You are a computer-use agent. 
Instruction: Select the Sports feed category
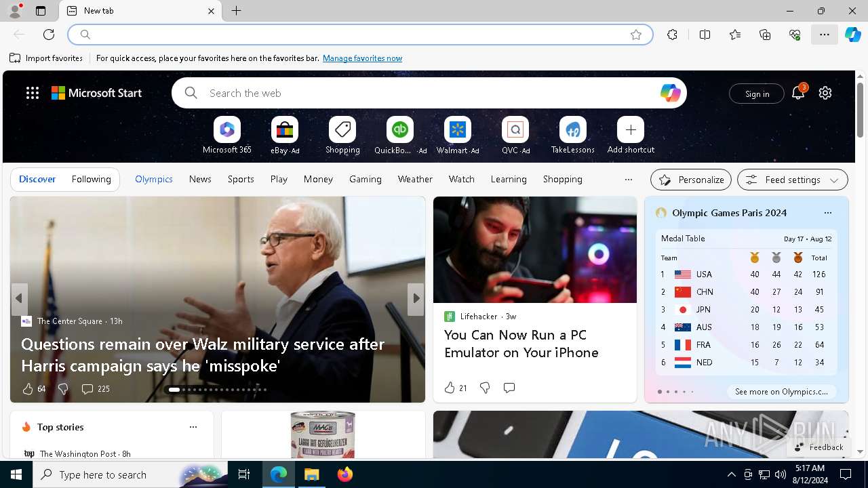[x=241, y=179]
